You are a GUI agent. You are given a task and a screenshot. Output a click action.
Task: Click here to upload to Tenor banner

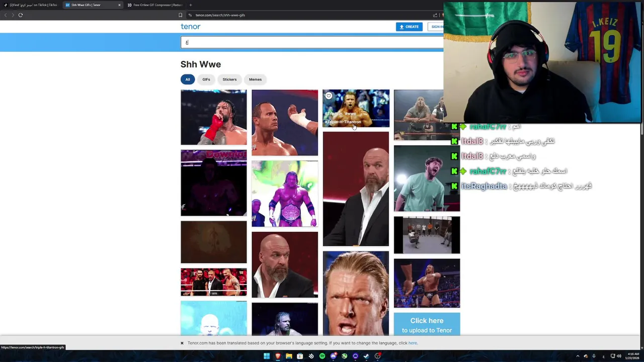tap(427, 325)
